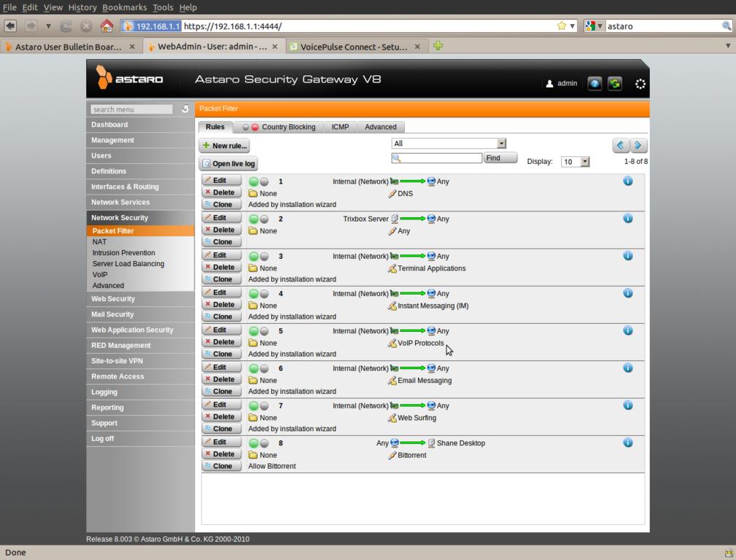Viewport: 736px width, 560px height.
Task: Open info icon for rule 2
Action: [x=627, y=218]
